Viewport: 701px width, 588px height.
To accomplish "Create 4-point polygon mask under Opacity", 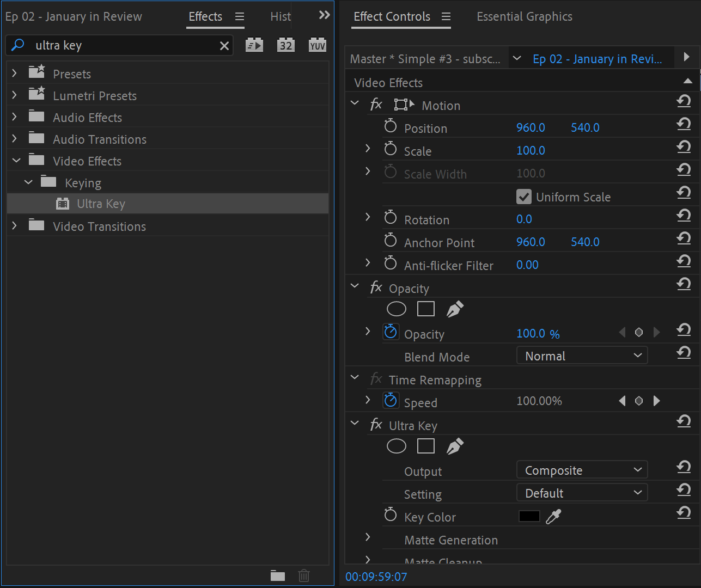I will point(425,309).
